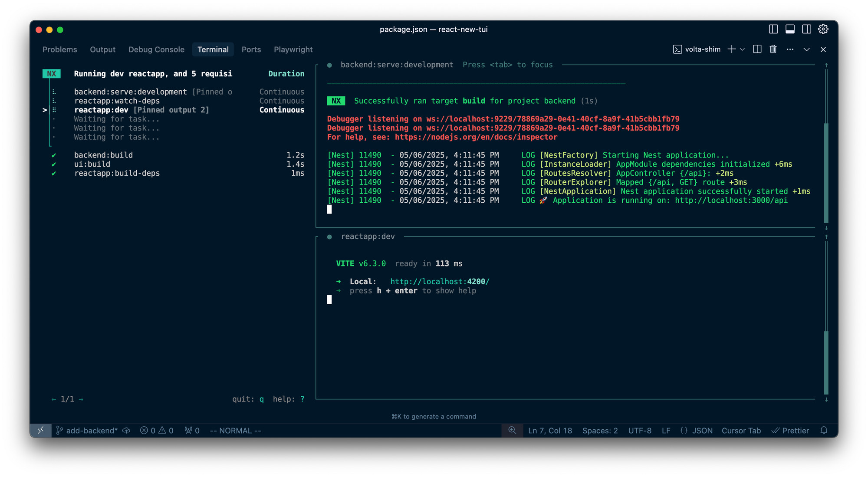Open the Playwright tab
The height and width of the screenshot is (477, 868).
[293, 49]
